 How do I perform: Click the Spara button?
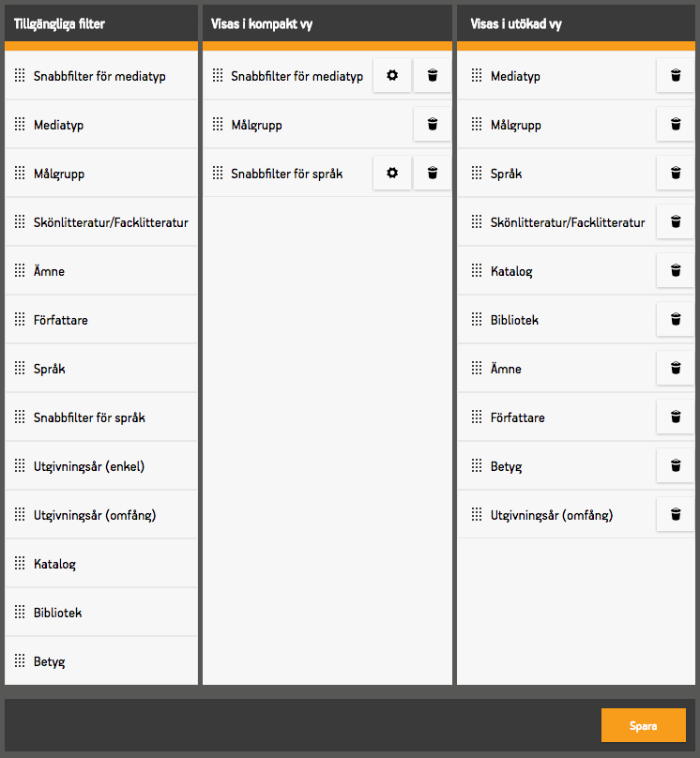coord(643,726)
